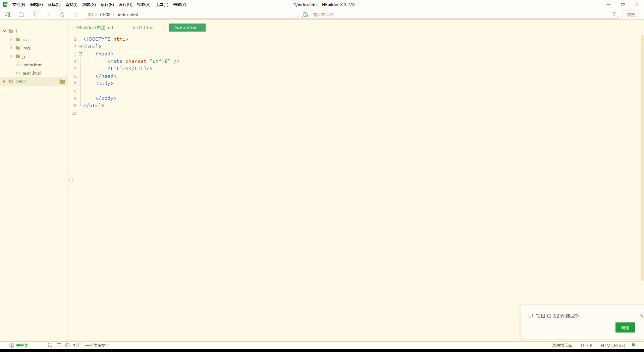This screenshot has width=644, height=352.
Task: Expand the css folder in project tree
Action: (11, 40)
